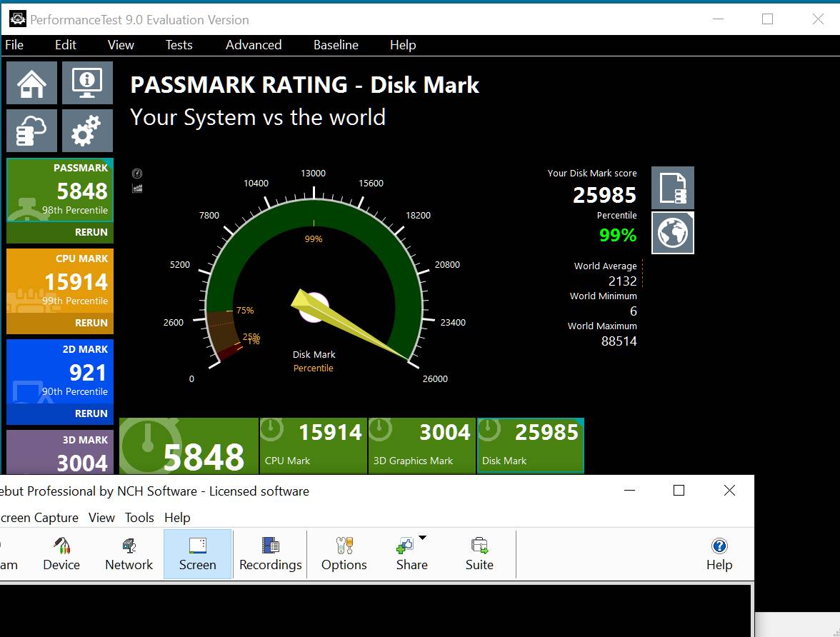This screenshot has width=840, height=637.
Task: Open the Advanced menu
Action: (x=254, y=45)
